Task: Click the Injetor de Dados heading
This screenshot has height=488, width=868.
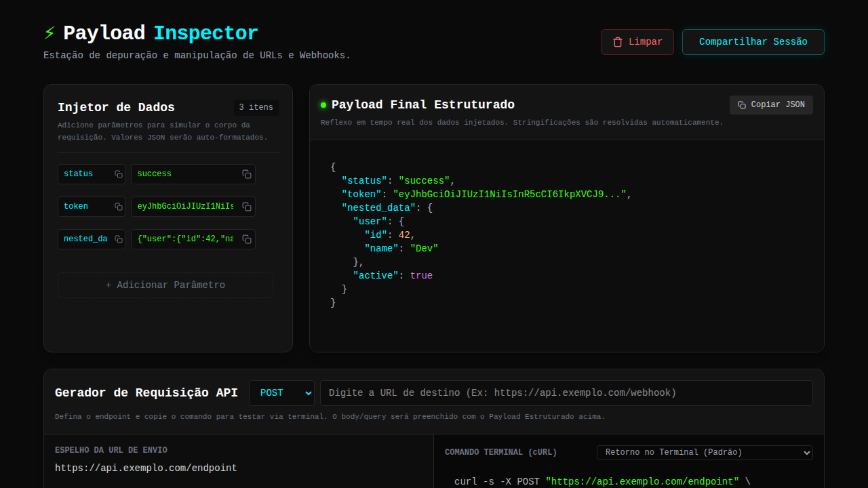Action: click(x=116, y=107)
